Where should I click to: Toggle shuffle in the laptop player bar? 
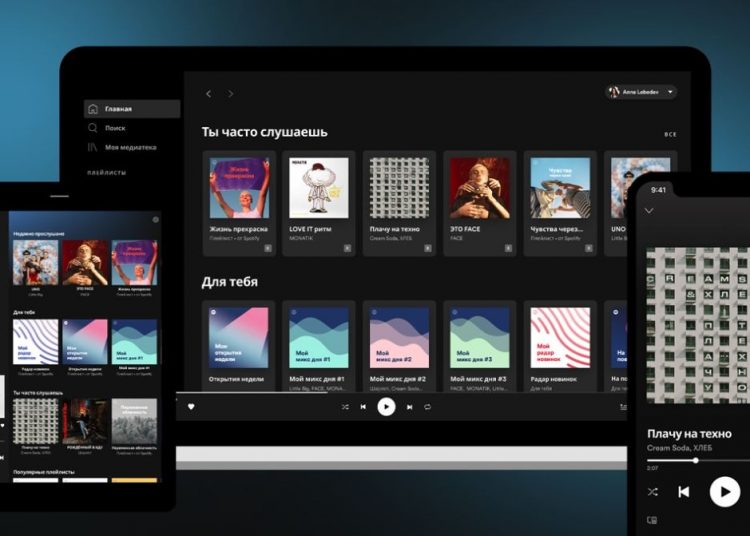(345, 407)
